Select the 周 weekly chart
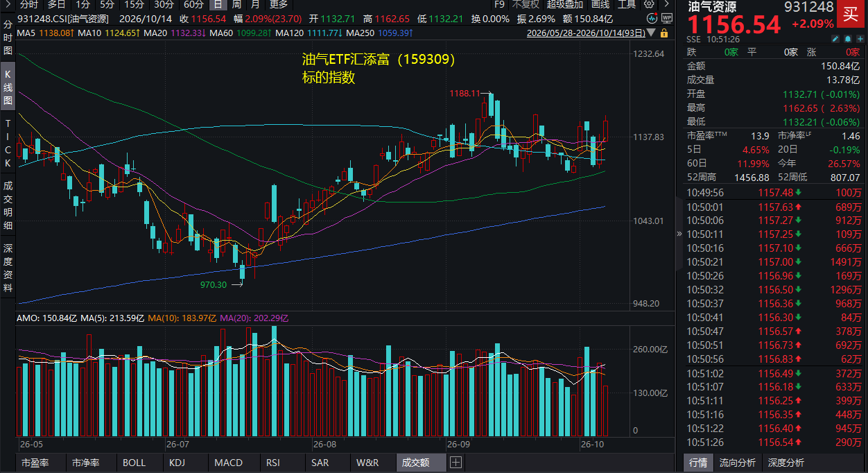Image resolution: width=868 pixels, height=473 pixels. [x=236, y=4]
